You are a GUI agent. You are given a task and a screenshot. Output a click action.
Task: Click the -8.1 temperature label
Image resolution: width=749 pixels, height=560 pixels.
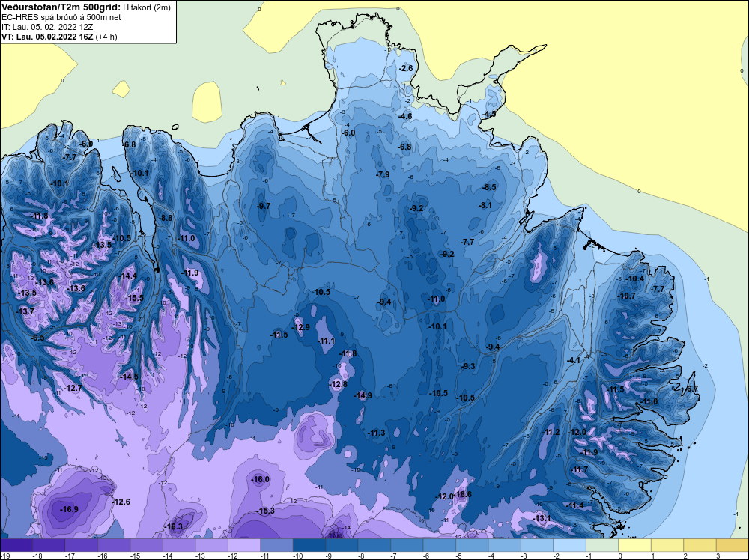(485, 205)
